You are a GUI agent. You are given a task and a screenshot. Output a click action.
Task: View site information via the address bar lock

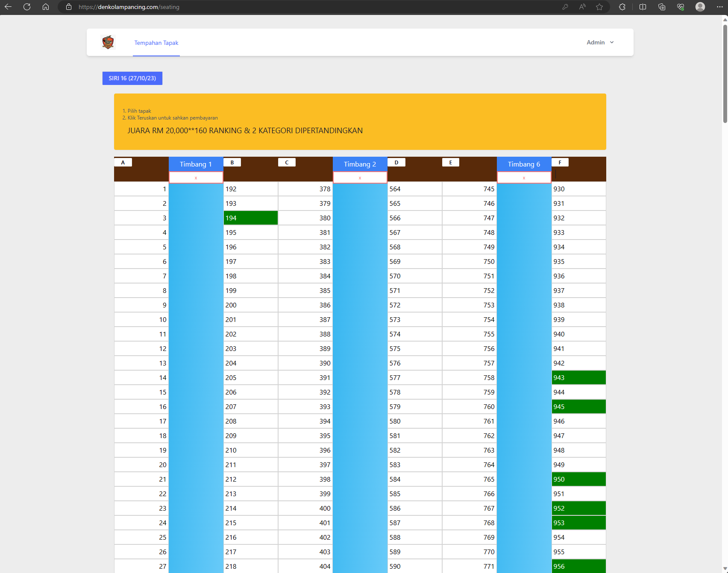click(69, 7)
